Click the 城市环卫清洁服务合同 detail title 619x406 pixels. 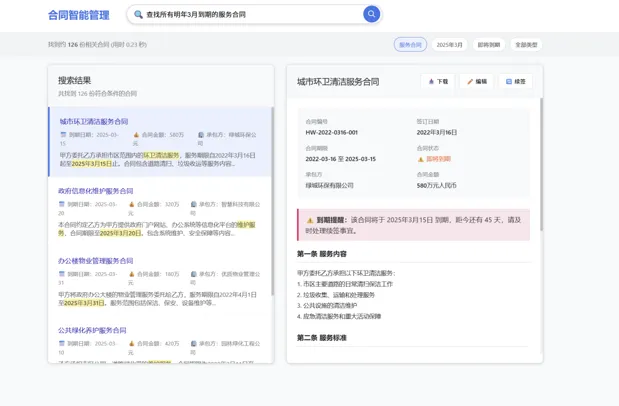338,82
